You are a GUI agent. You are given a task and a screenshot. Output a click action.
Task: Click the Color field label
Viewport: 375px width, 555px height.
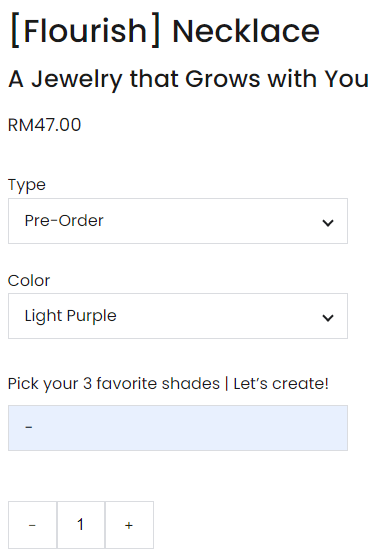29,281
